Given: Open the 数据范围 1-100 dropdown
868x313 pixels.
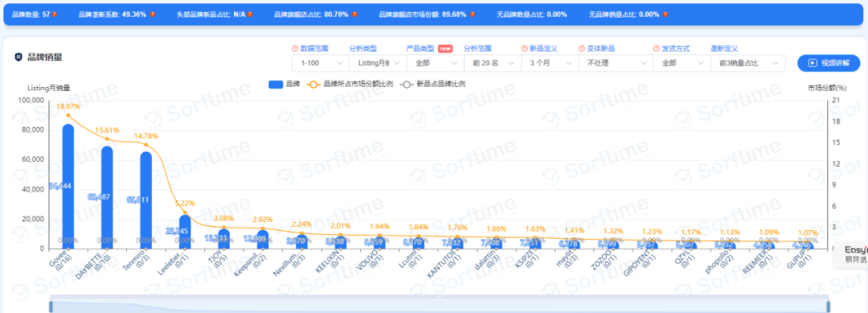Looking at the screenshot, I should pos(321,63).
